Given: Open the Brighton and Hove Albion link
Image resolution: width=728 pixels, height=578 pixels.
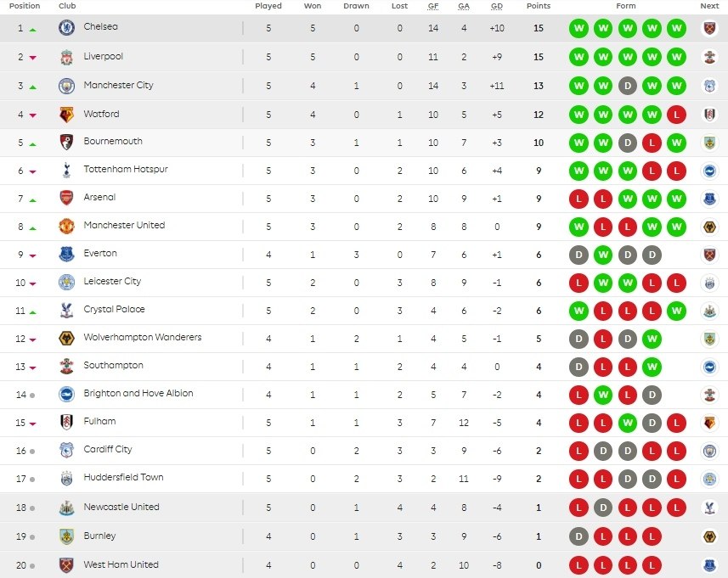Looking at the screenshot, I should [x=138, y=393].
